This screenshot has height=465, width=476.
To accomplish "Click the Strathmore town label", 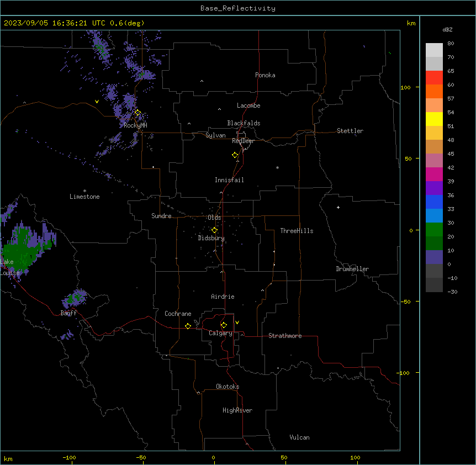I will coord(285,336).
